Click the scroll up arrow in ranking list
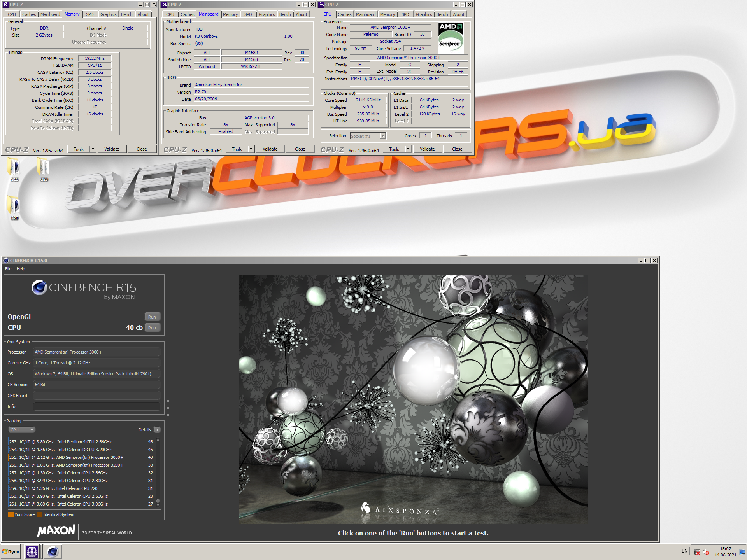The width and height of the screenshot is (747, 560). coord(158,440)
